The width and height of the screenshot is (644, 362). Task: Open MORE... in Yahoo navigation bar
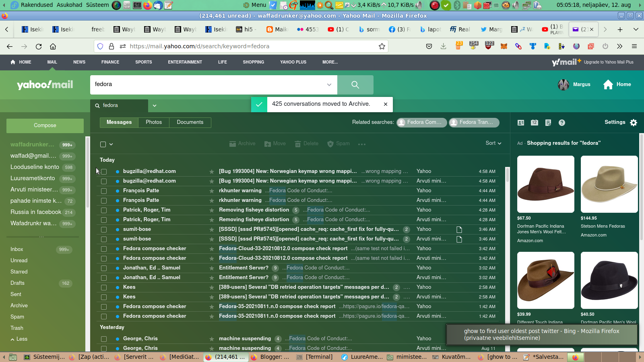(x=330, y=62)
